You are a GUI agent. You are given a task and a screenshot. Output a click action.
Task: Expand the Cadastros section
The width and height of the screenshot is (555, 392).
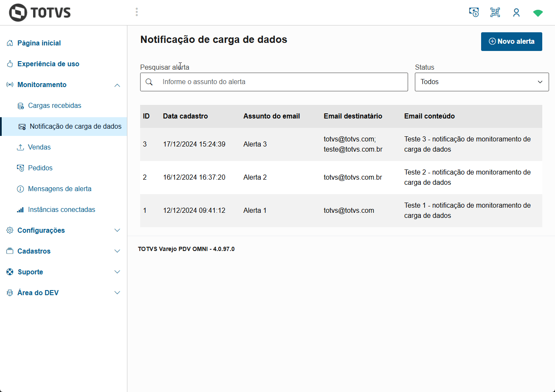[x=117, y=251]
